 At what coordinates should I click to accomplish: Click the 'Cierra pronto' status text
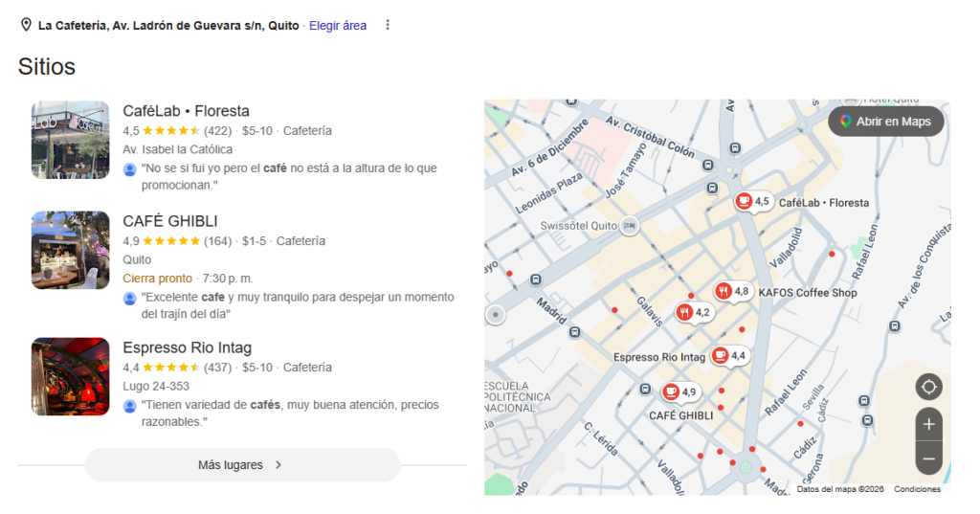158,279
